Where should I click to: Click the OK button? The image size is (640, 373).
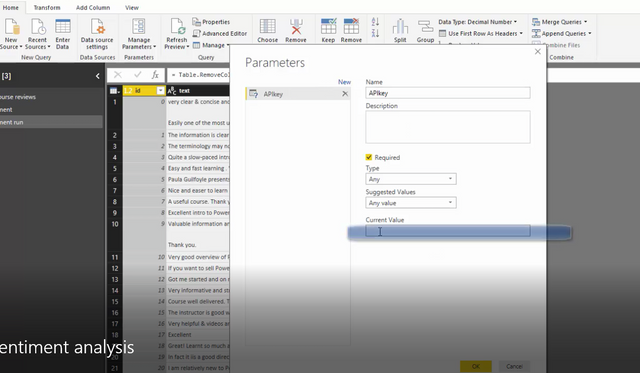476,366
